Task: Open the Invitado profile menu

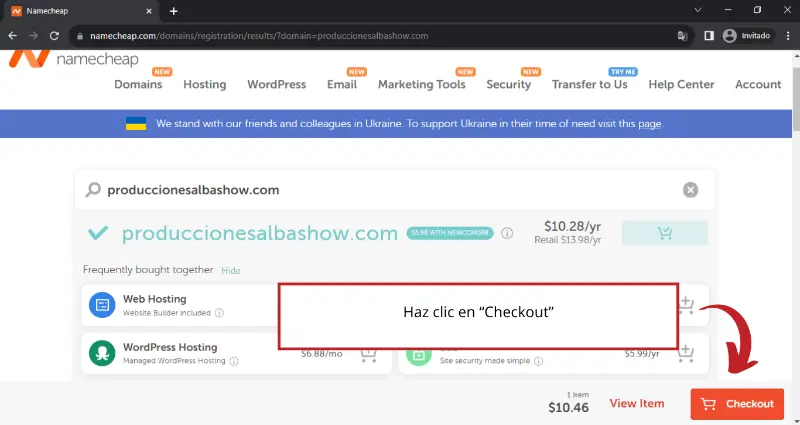Action: click(x=747, y=36)
